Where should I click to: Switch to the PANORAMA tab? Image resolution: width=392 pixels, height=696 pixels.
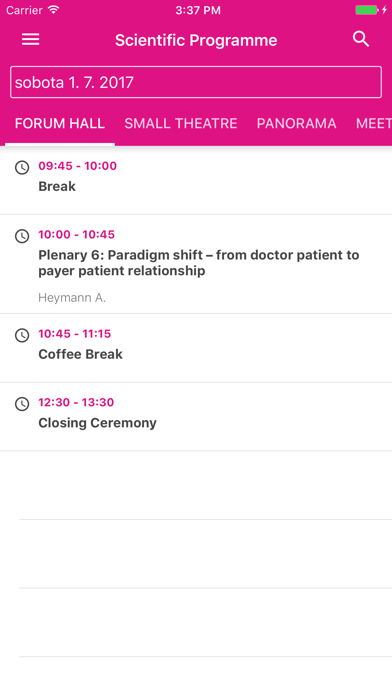297,123
